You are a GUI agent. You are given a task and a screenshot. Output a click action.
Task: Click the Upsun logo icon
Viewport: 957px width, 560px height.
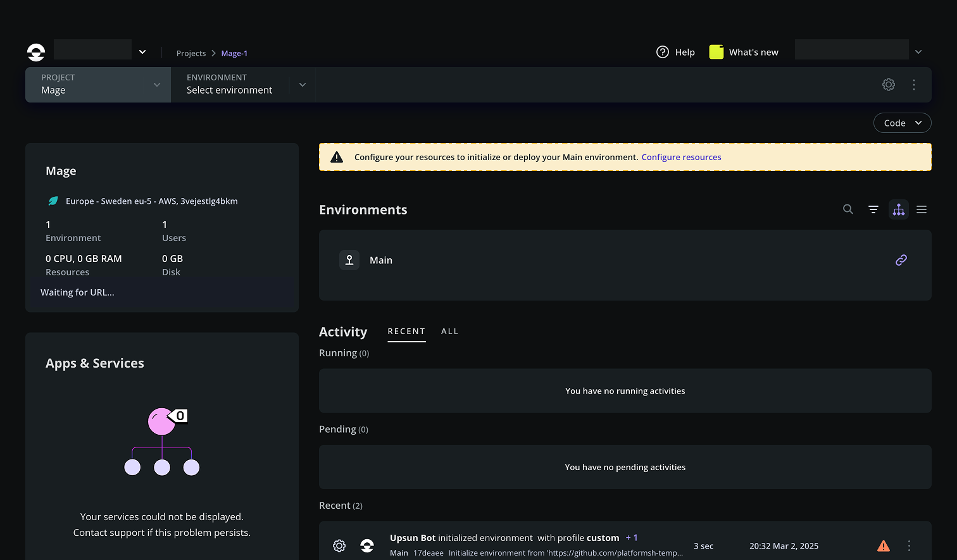tap(36, 52)
